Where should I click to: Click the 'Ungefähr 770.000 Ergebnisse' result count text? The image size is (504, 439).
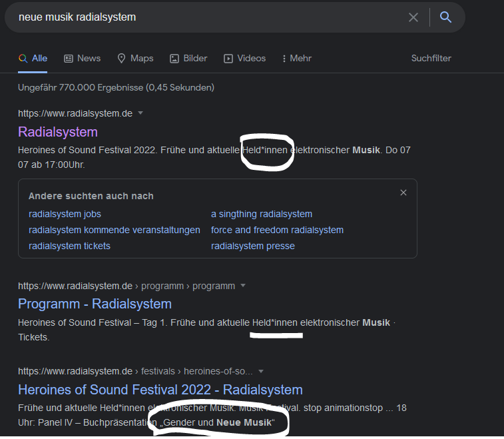click(x=116, y=87)
